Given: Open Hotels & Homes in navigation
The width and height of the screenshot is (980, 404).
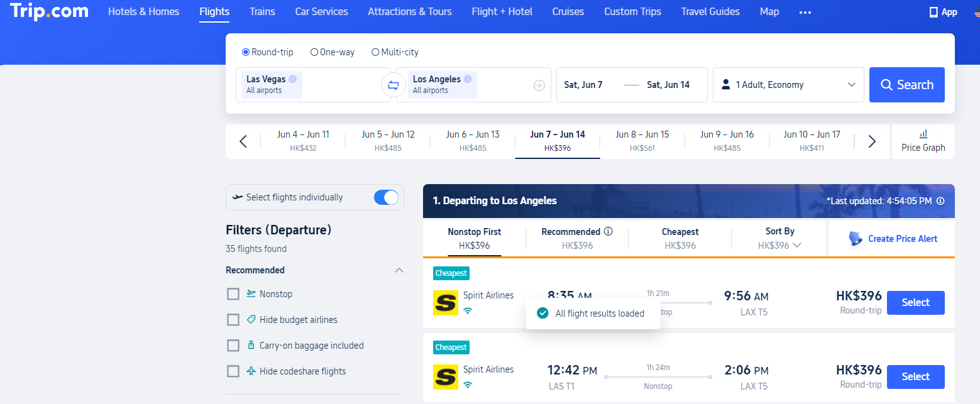Looking at the screenshot, I should click(143, 12).
